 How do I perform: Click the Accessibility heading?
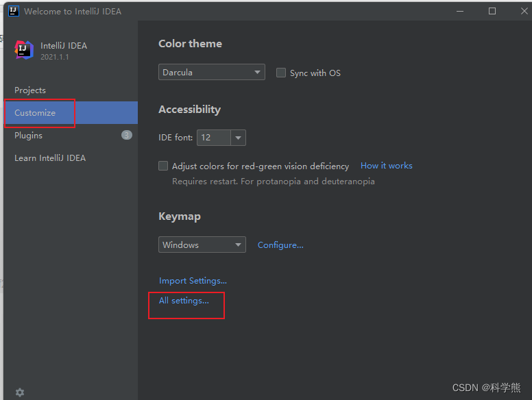tap(189, 110)
